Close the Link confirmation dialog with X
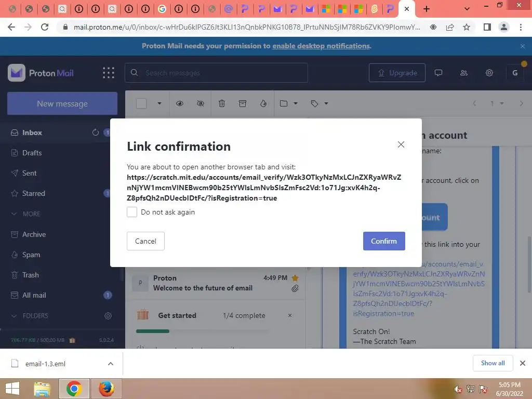This screenshot has width=532, height=399. click(x=401, y=144)
